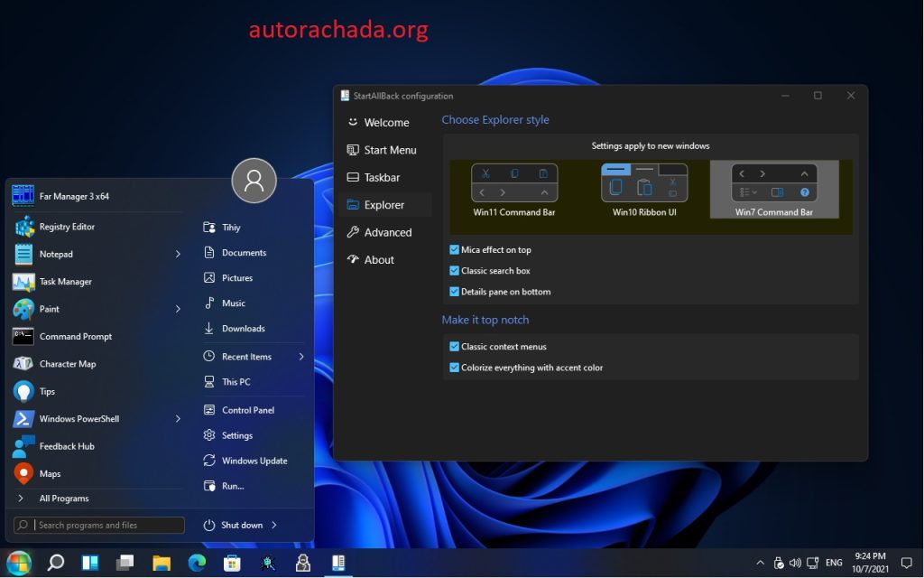The width and height of the screenshot is (924, 578).
Task: Toggle Colorize everything with accent color
Action: coord(455,368)
